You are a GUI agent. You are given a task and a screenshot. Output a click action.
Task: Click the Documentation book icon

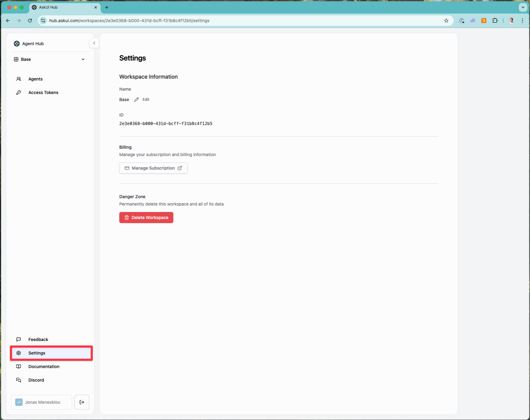coord(18,367)
